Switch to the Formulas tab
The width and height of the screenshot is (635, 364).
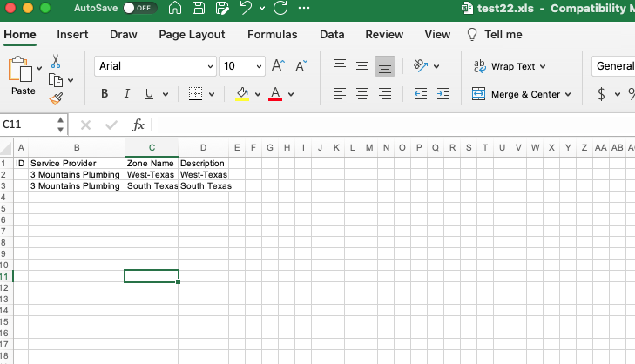pos(272,35)
